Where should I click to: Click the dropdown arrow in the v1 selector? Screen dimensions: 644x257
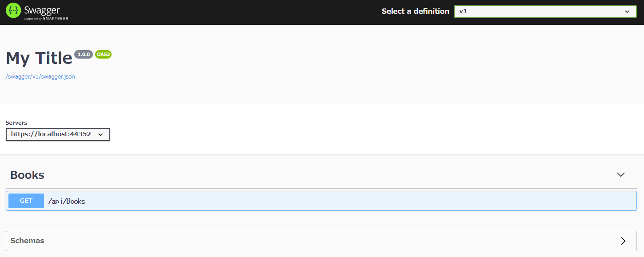coord(627,12)
